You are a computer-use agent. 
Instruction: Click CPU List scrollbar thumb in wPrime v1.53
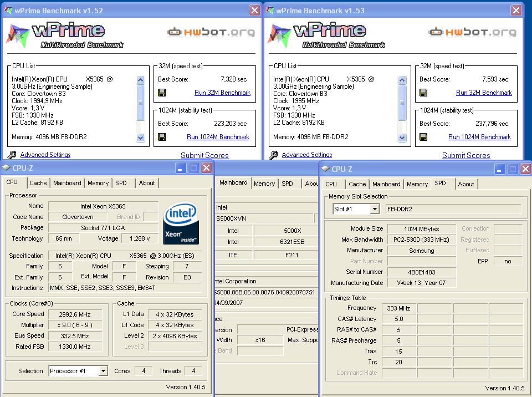point(402,103)
